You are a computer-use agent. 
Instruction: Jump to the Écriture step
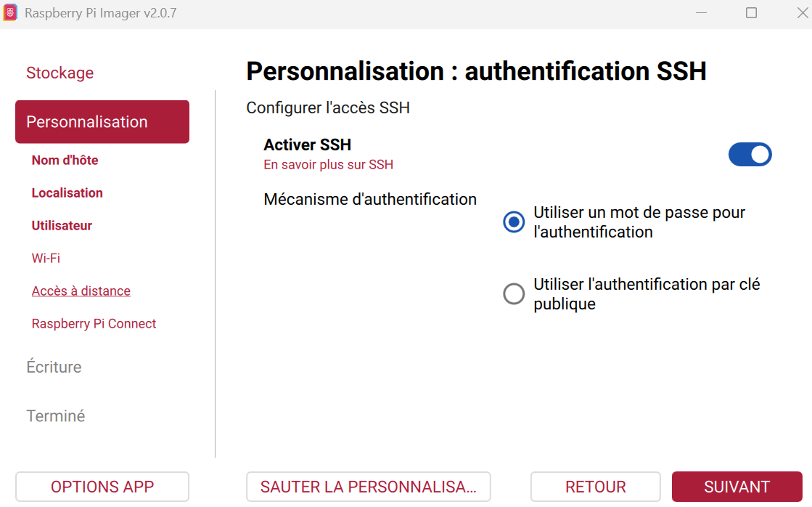(x=54, y=367)
